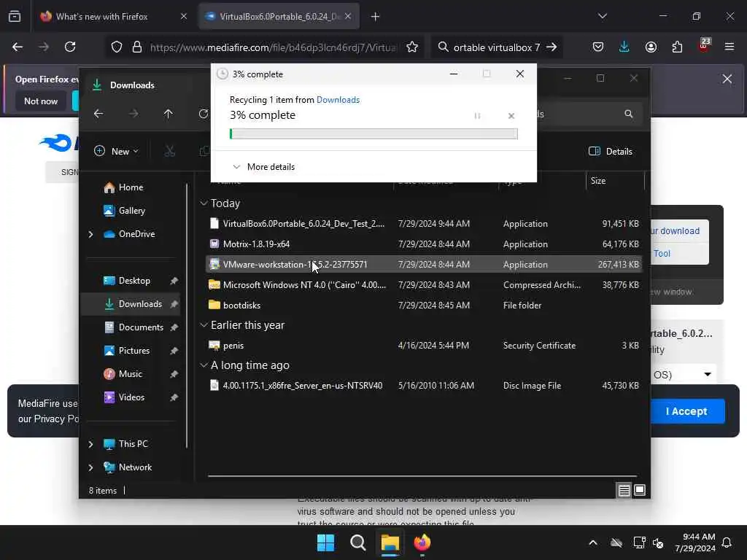
Task: Sort files by the Size column
Action: (x=614, y=181)
